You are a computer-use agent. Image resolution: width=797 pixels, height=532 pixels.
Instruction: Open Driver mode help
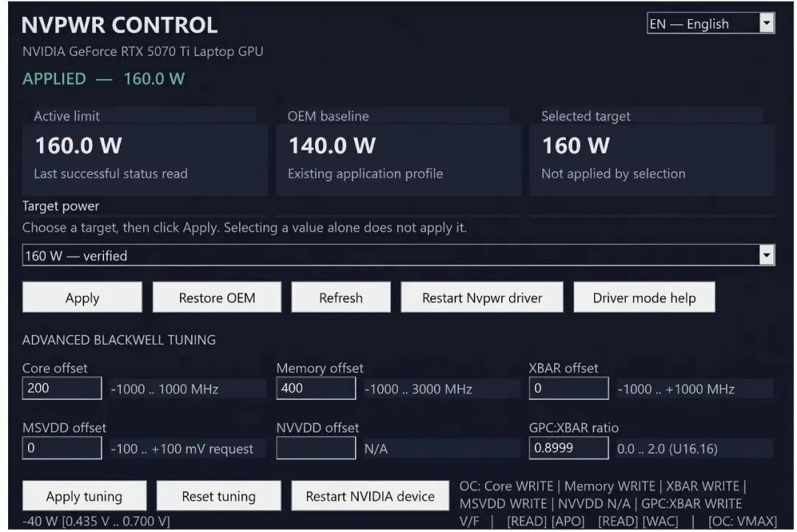pyautogui.click(x=644, y=297)
